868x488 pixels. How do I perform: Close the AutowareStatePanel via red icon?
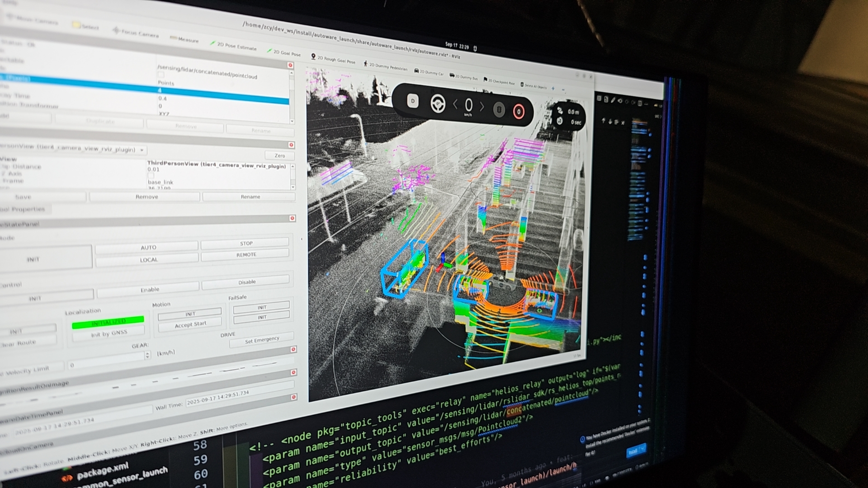pyautogui.click(x=292, y=218)
